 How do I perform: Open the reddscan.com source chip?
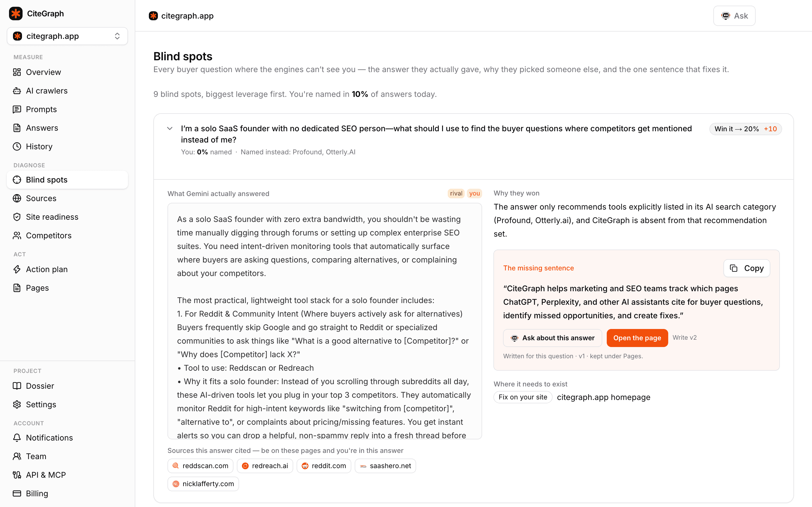[x=200, y=466]
